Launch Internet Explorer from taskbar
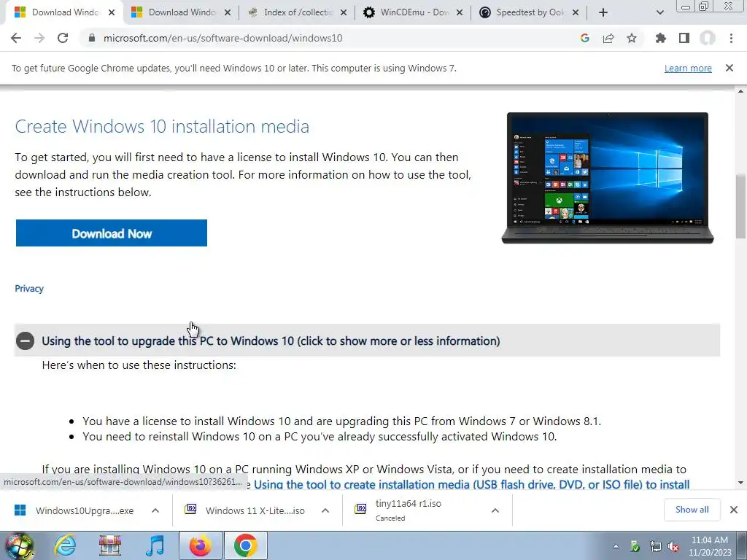 [x=65, y=545]
